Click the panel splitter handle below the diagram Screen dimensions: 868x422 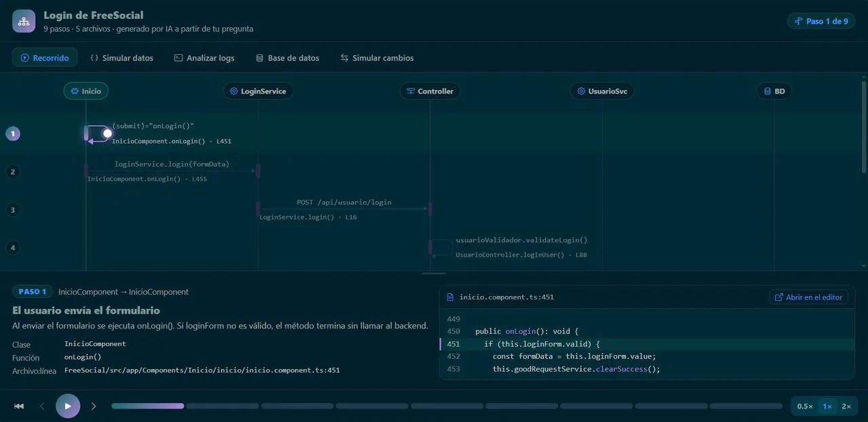433,273
